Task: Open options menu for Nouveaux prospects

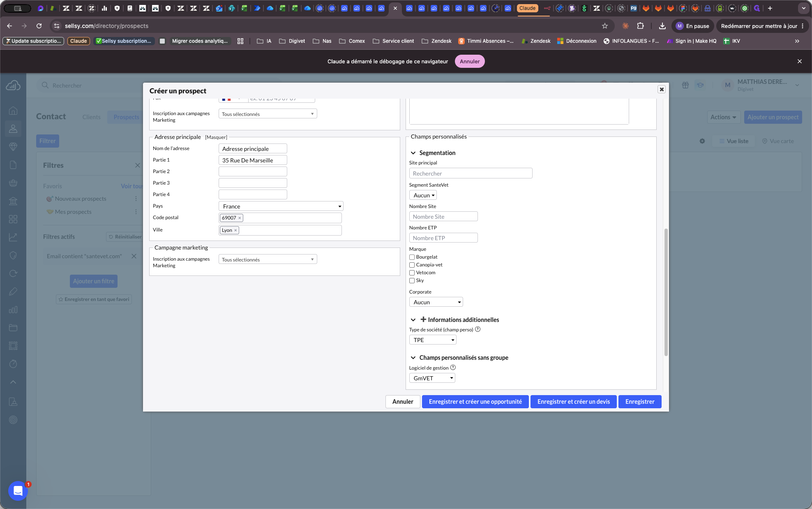Action: pos(136,199)
